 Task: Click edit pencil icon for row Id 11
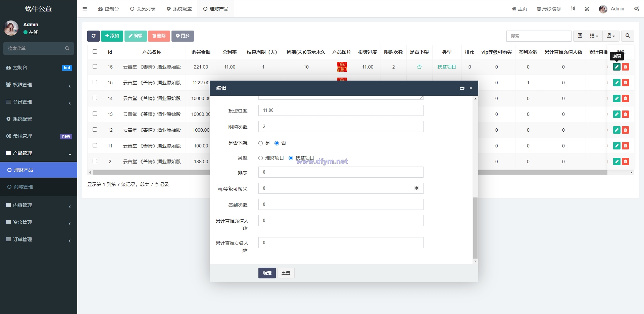click(617, 146)
